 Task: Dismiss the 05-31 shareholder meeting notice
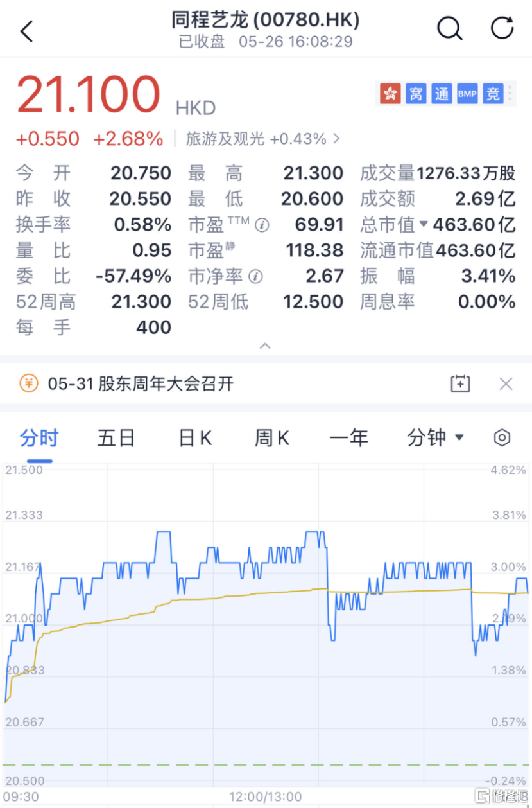click(506, 384)
